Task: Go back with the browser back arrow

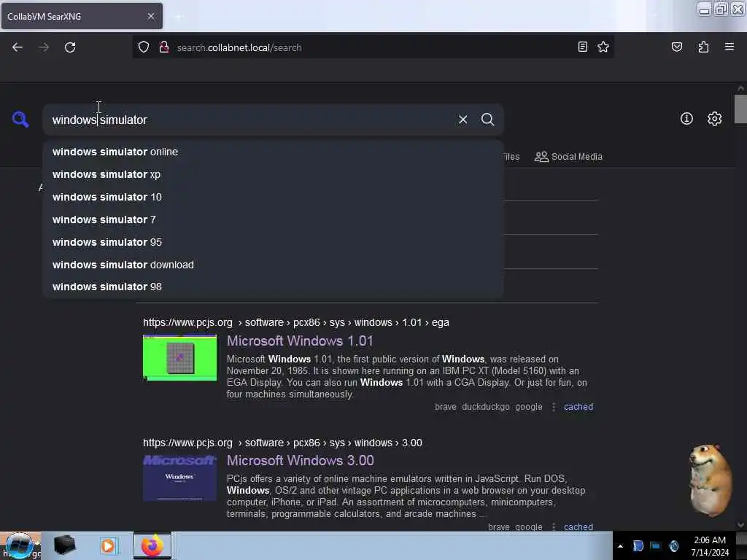Action: [18, 47]
